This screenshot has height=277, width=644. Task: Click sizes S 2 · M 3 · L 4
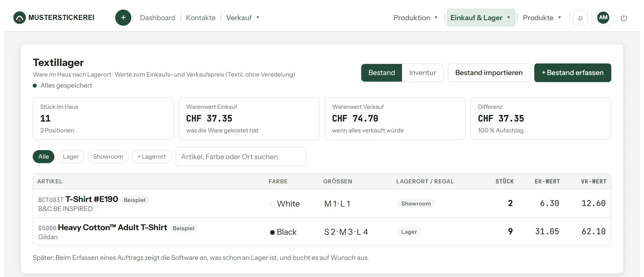point(346,232)
